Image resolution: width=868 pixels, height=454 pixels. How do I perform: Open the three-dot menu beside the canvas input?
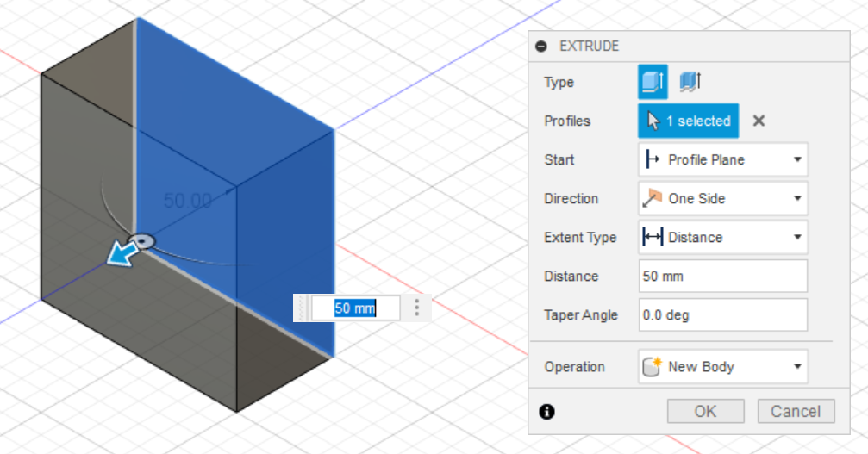click(417, 308)
